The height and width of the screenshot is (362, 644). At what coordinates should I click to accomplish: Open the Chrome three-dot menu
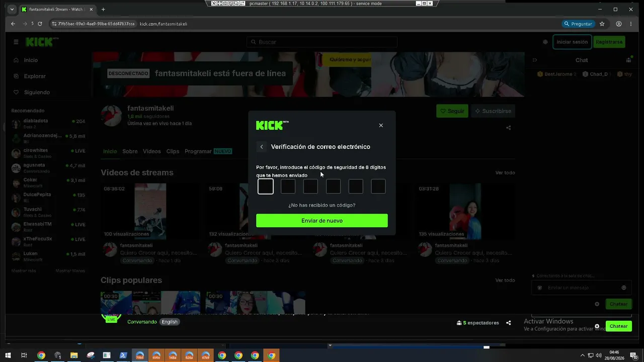[x=631, y=24]
